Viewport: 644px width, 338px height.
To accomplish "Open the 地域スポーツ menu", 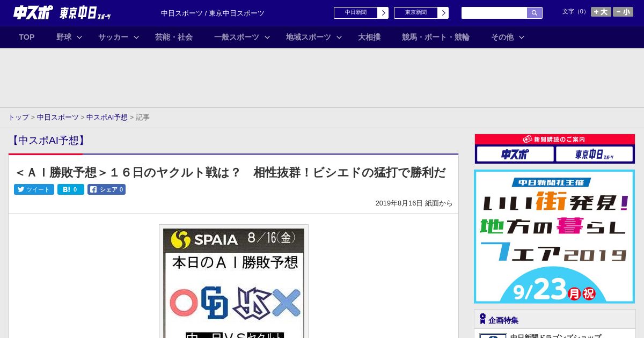I will (309, 37).
